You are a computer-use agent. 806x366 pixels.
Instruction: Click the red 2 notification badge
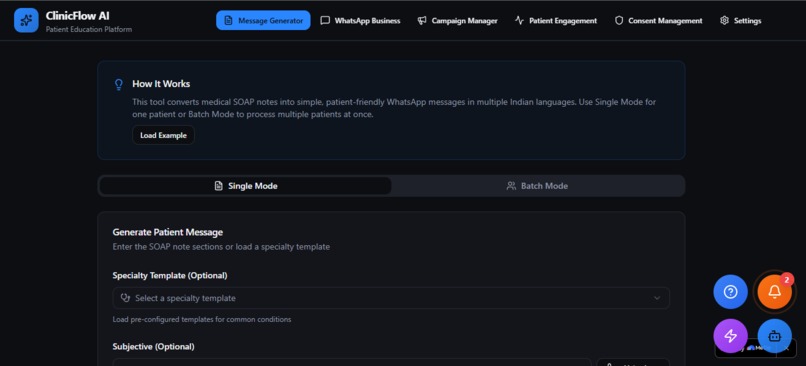pos(786,279)
